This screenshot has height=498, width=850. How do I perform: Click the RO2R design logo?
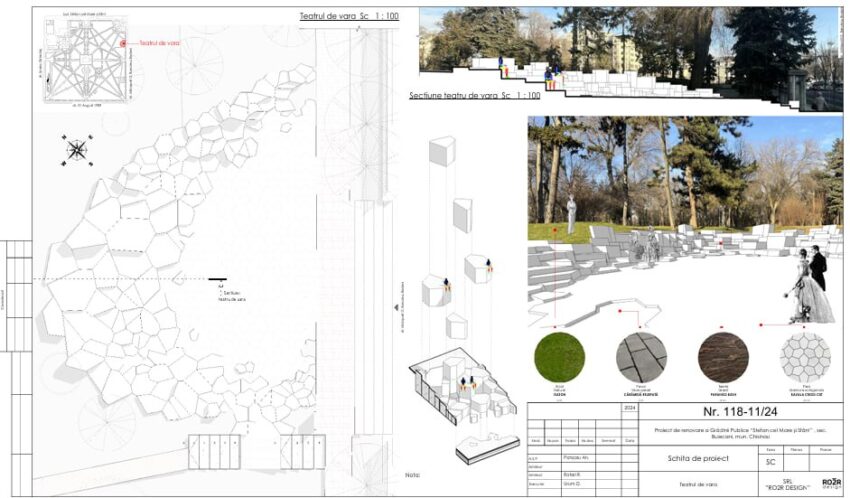click(830, 484)
